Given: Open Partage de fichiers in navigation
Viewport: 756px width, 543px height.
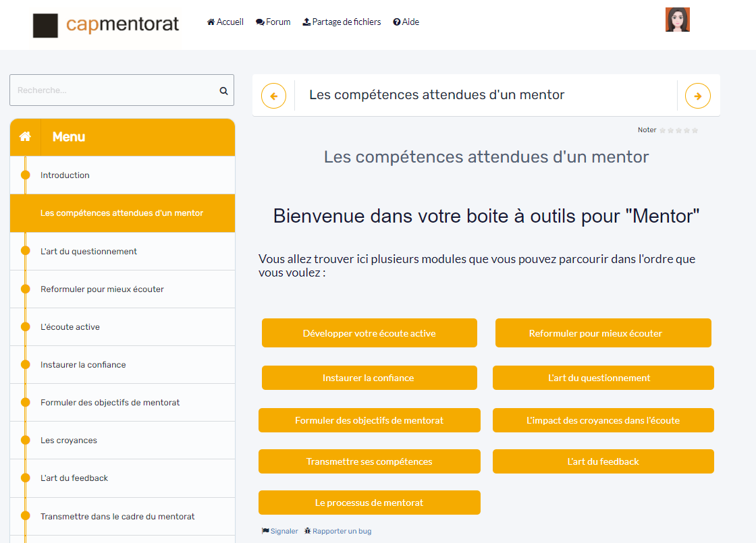Looking at the screenshot, I should click(x=342, y=22).
